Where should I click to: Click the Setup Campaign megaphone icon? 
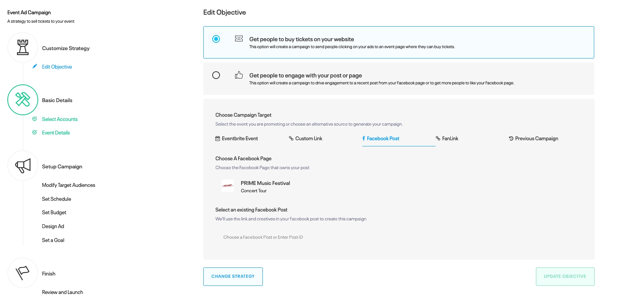pos(23,166)
